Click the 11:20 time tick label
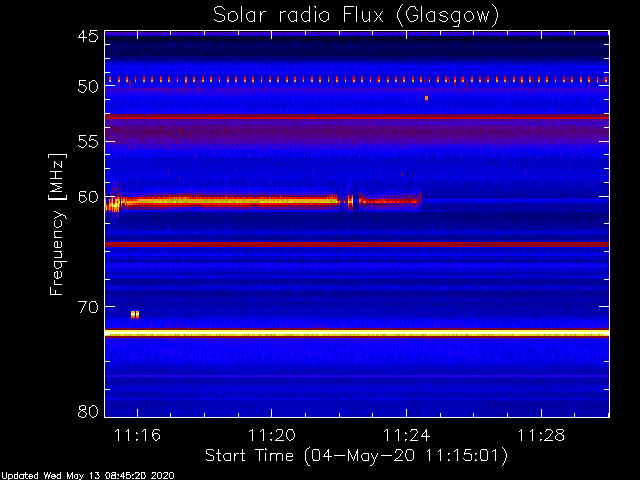This screenshot has height=480, width=640. (272, 435)
